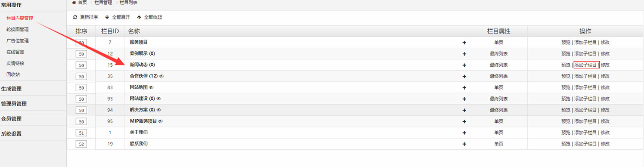The height and width of the screenshot is (167, 644).
Task: Open 系统设置 sidebar section
Action: pyautogui.click(x=11, y=133)
